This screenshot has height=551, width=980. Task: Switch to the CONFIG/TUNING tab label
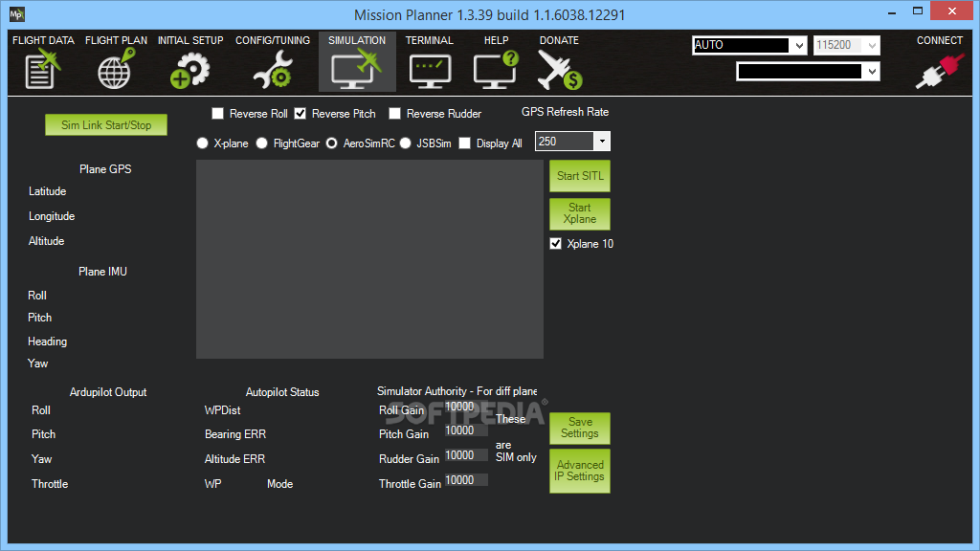(x=273, y=40)
